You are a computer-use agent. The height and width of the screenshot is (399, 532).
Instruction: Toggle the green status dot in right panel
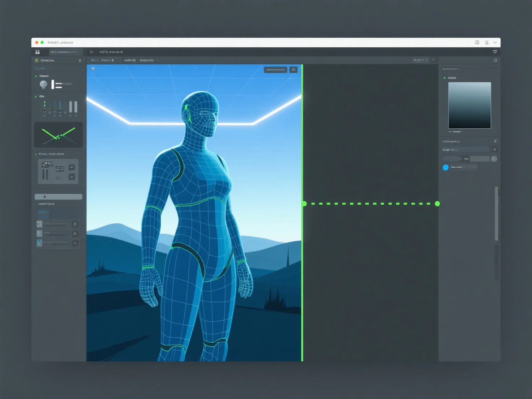tap(445, 78)
